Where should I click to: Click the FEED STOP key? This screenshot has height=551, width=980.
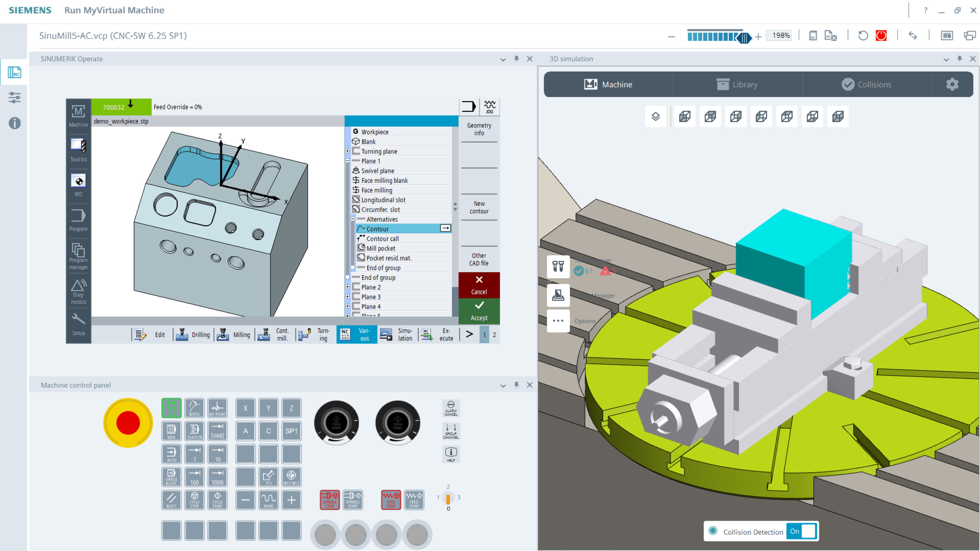click(391, 500)
